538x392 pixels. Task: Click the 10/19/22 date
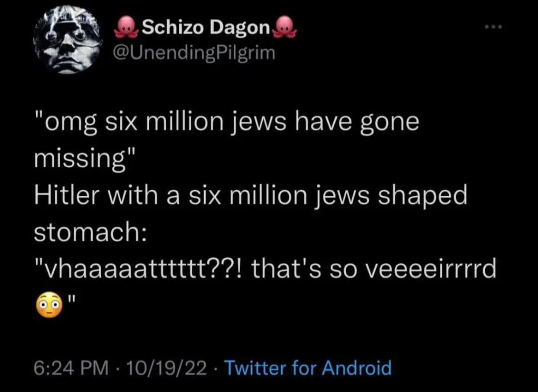(167, 368)
